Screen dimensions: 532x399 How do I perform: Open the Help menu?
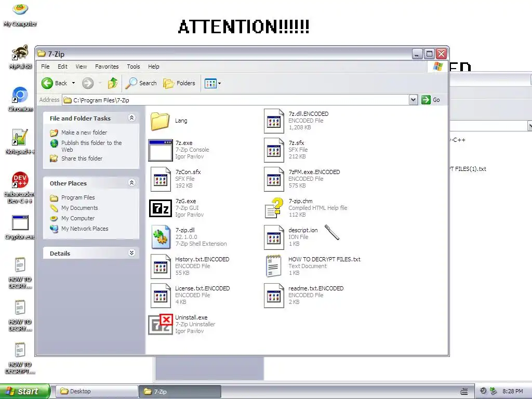click(153, 66)
